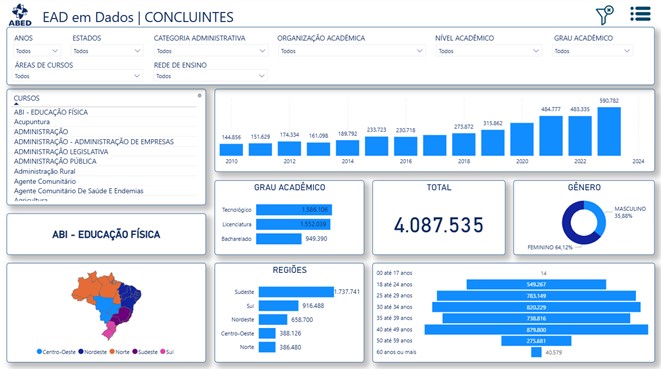This screenshot has width=661, height=369.
Task: Open the hamburger menu icon
Action: tap(640, 14)
